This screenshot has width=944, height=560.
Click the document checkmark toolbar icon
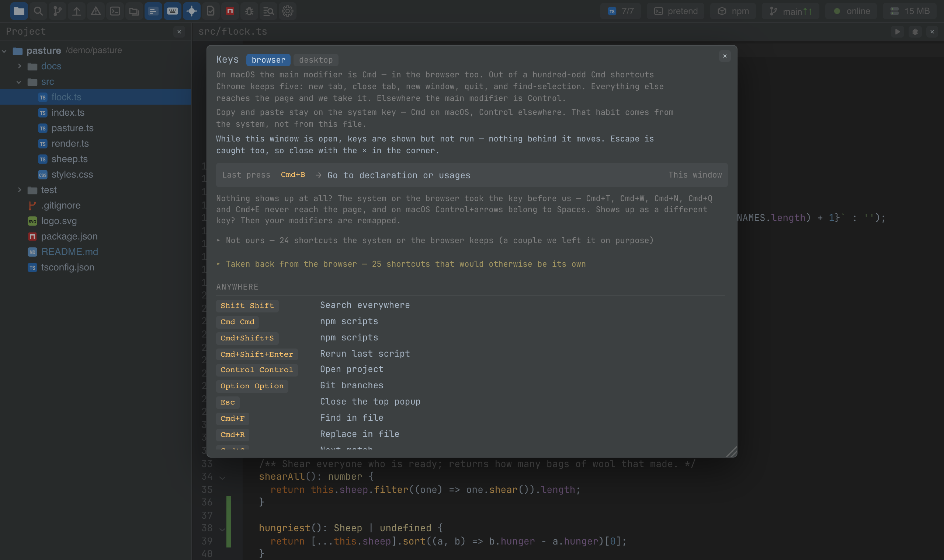point(211,11)
